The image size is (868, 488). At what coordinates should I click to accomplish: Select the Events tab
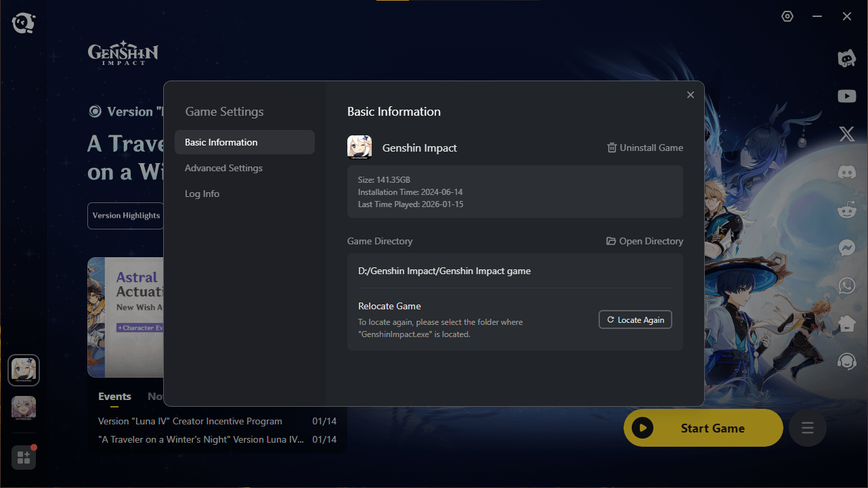coord(114,397)
